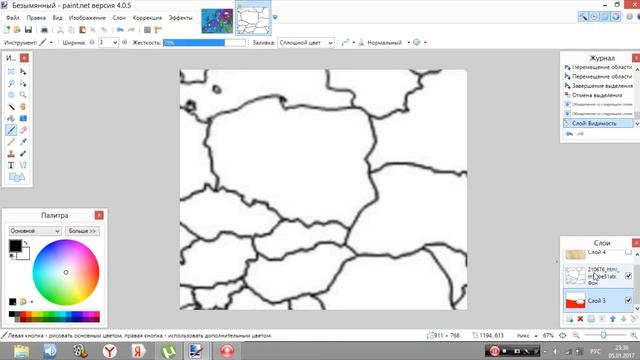Click the Жесткость hardness slider bar

coord(204,42)
